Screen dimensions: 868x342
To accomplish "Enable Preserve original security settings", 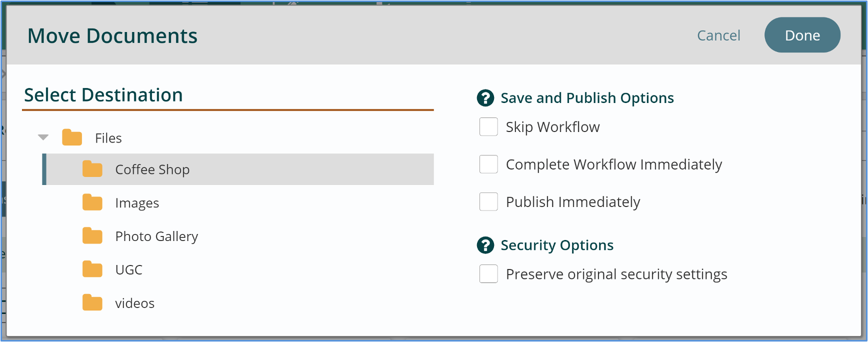I will click(x=488, y=274).
